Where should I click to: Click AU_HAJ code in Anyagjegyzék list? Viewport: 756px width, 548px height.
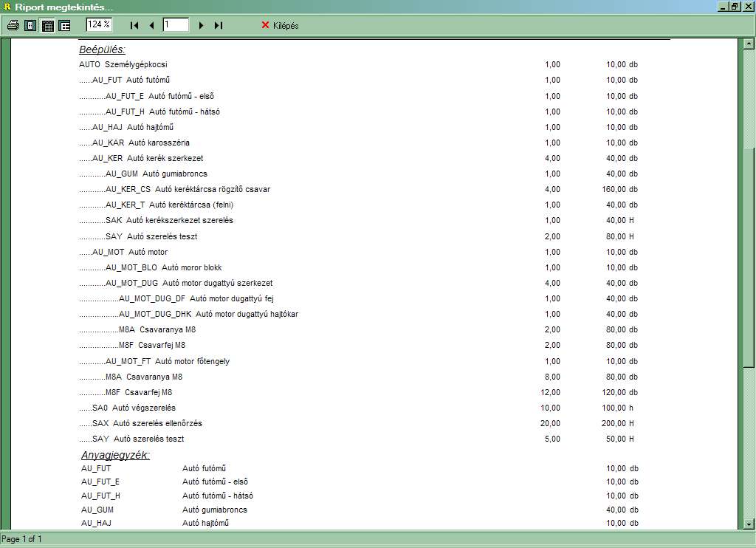(97, 523)
